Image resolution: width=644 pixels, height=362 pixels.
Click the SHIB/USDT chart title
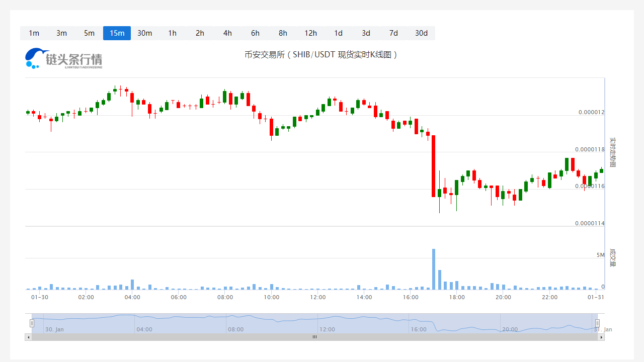pos(321,54)
